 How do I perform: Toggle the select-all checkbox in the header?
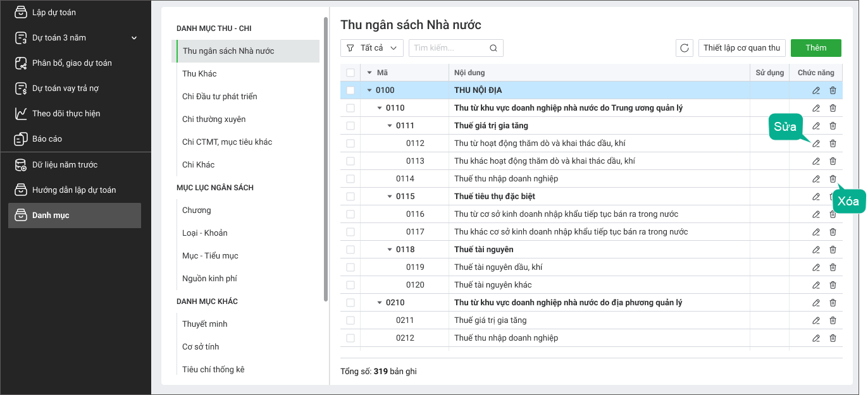(350, 73)
